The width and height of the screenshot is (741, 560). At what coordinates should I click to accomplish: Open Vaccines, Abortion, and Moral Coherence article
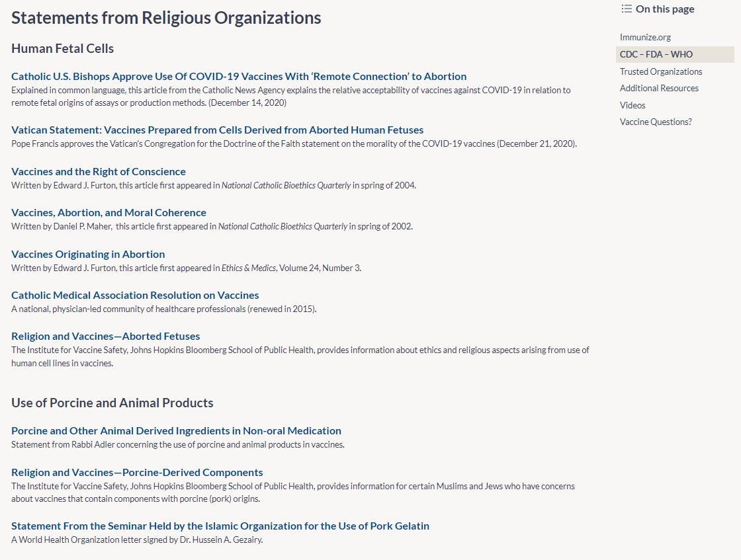(109, 213)
